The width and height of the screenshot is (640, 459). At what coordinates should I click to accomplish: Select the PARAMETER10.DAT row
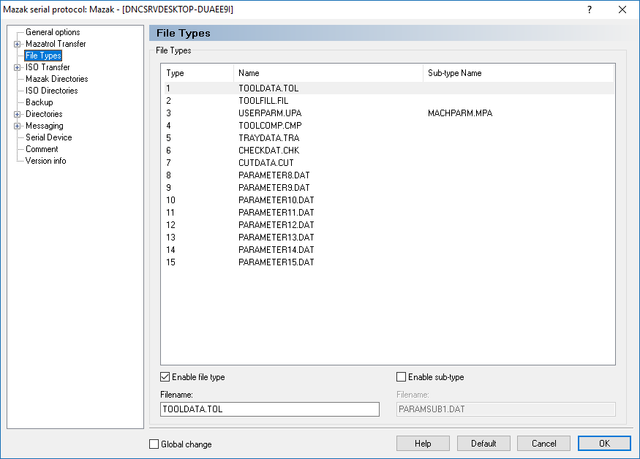[389, 200]
